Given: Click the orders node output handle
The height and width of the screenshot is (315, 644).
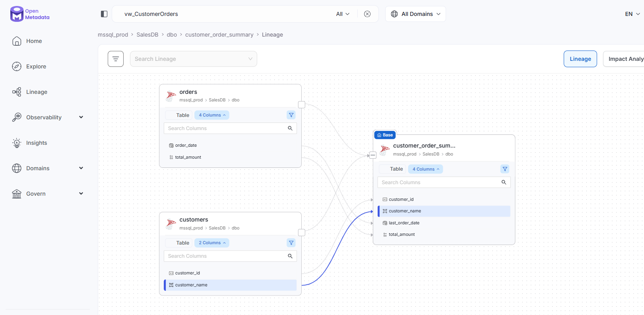Looking at the screenshot, I should [302, 105].
